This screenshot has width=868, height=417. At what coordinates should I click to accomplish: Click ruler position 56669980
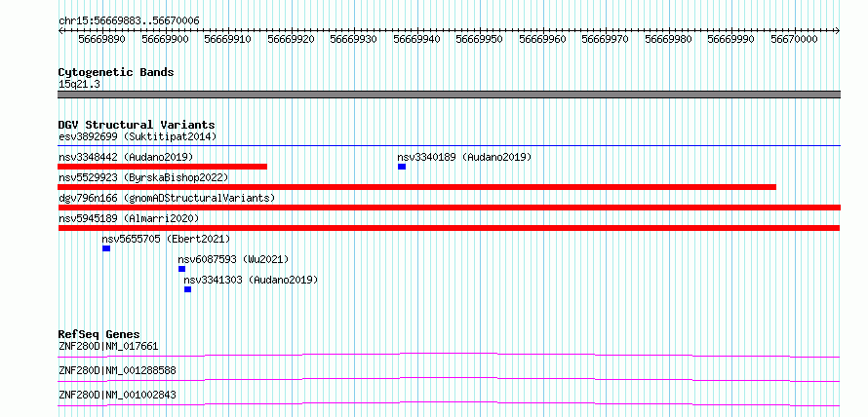coord(668,39)
